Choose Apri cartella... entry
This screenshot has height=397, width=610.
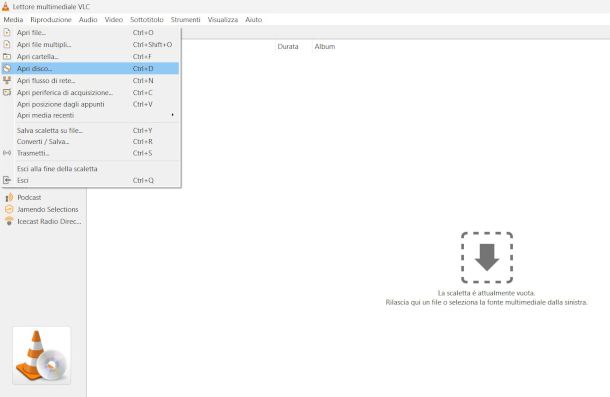(x=90, y=56)
